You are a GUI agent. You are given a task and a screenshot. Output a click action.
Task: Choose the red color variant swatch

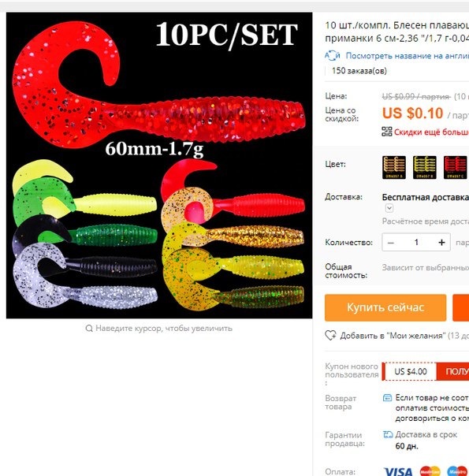[455, 167]
